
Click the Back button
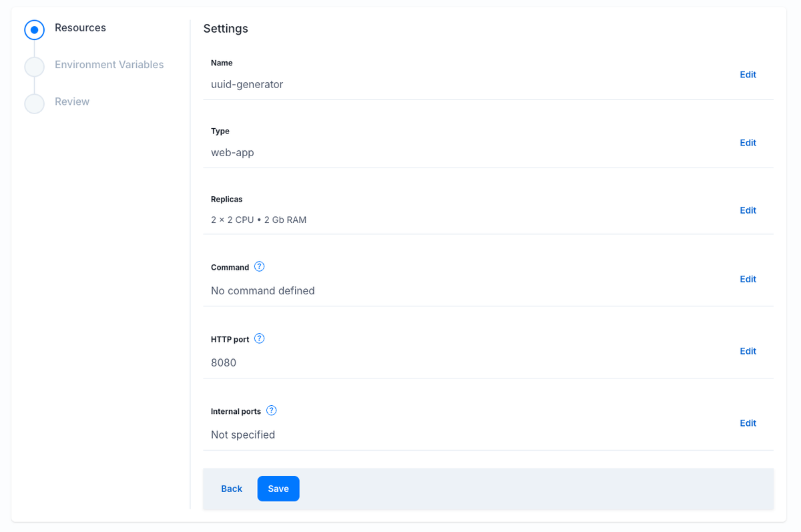click(x=232, y=489)
